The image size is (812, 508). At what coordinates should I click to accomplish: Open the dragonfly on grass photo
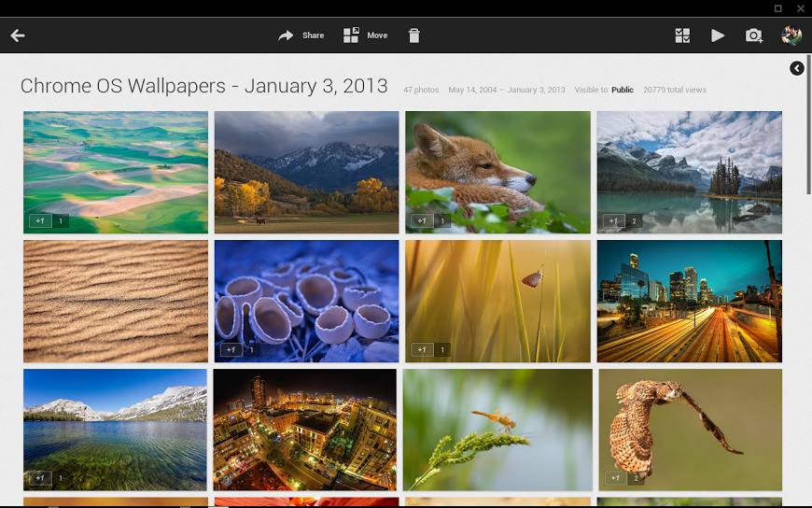pos(497,430)
